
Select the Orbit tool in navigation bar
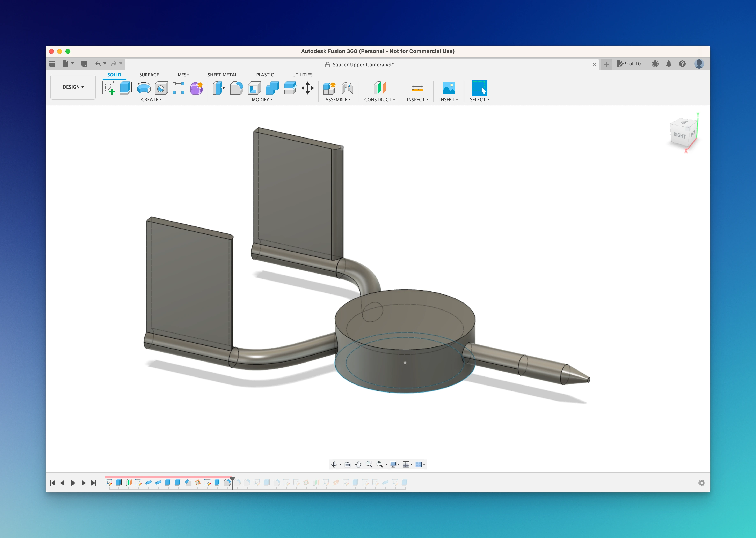(334, 464)
